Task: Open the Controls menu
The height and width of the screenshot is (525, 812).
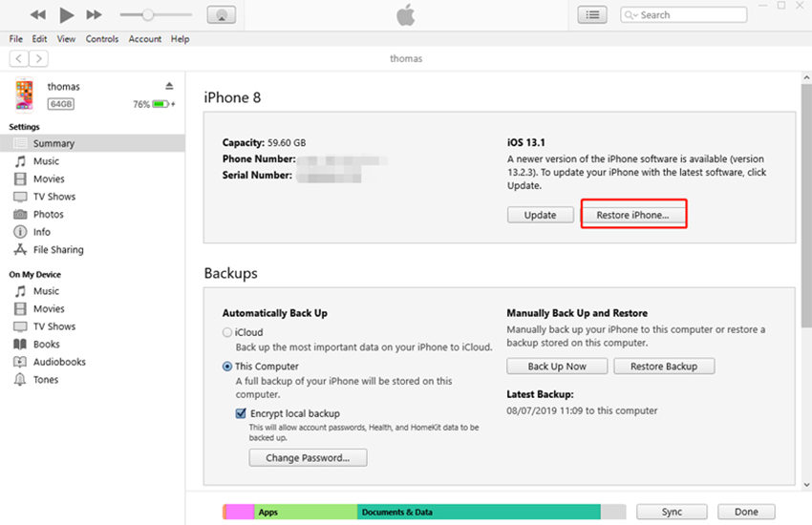Action: pos(102,39)
